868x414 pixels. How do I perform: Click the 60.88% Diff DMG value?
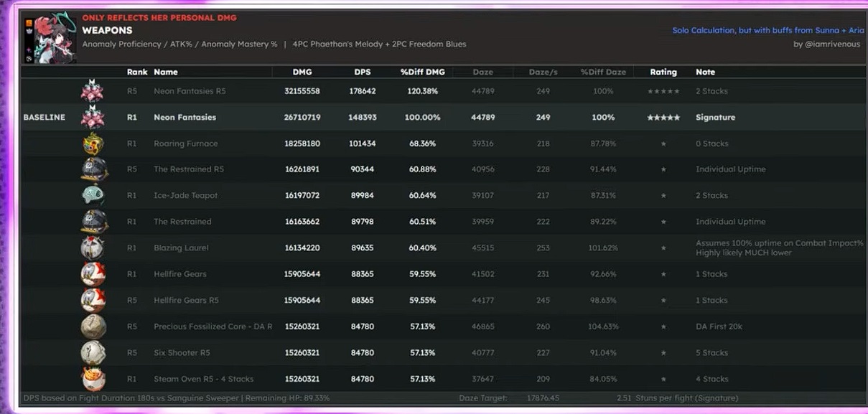[x=424, y=169]
